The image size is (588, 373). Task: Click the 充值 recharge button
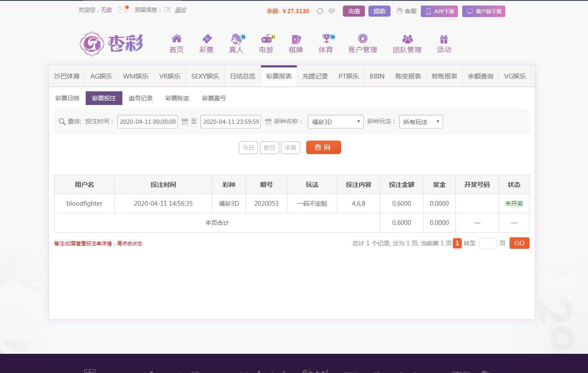(354, 11)
